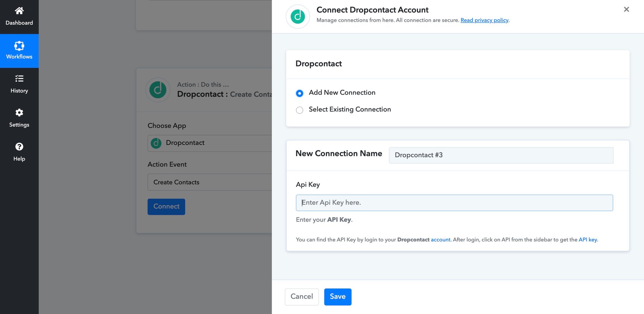Click the Cancel button
644x314 pixels.
click(x=302, y=297)
